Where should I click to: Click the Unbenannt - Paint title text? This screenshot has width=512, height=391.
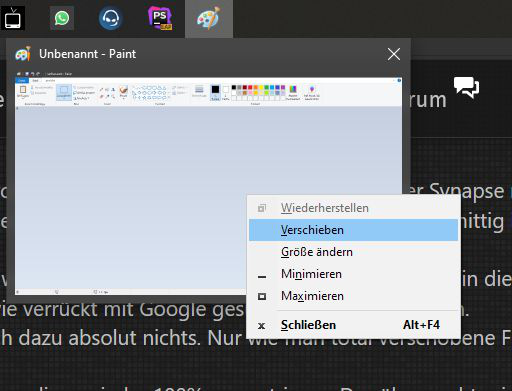[x=87, y=54]
